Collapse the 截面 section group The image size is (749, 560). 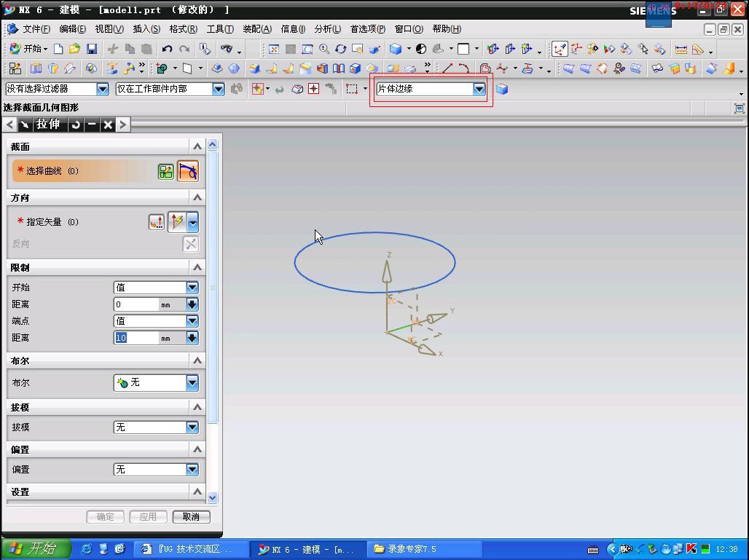click(197, 146)
